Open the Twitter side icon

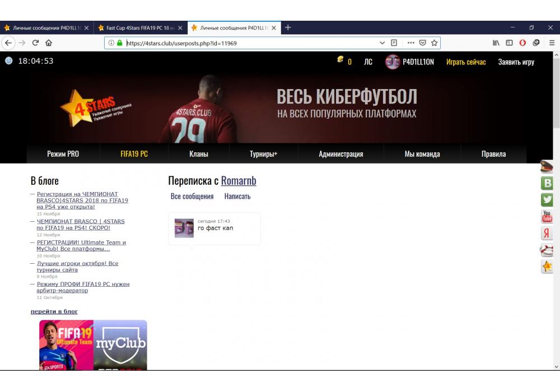point(547,199)
